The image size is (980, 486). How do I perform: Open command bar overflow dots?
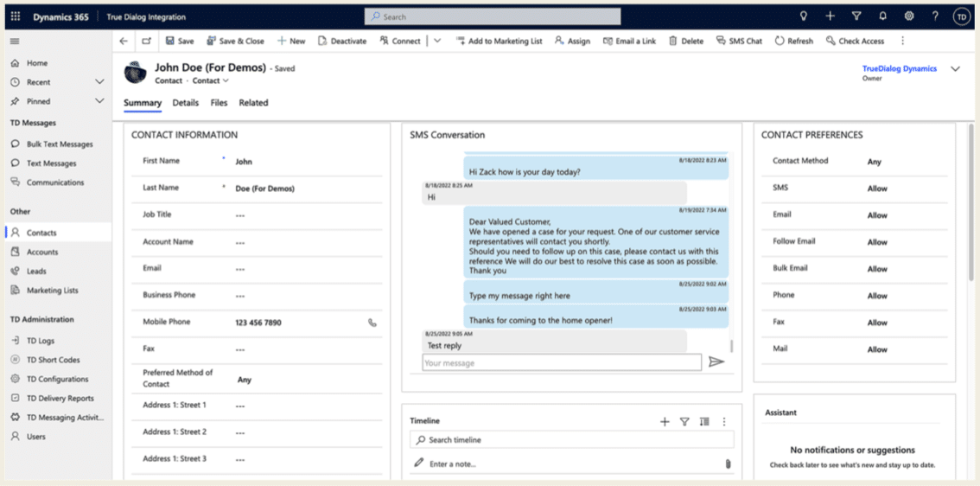click(x=902, y=42)
